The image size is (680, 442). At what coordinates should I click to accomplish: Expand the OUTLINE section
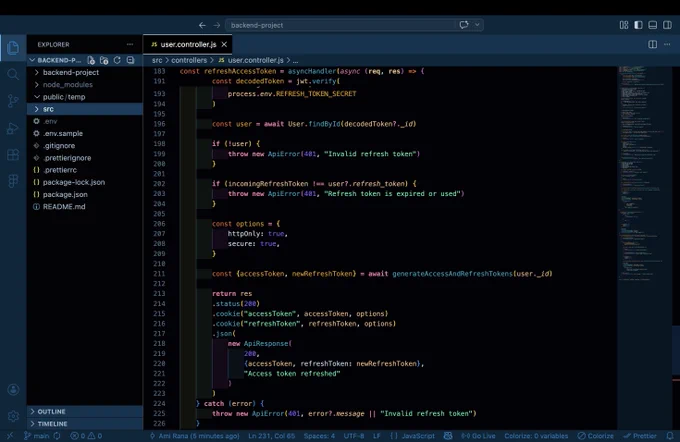pos(85,411)
